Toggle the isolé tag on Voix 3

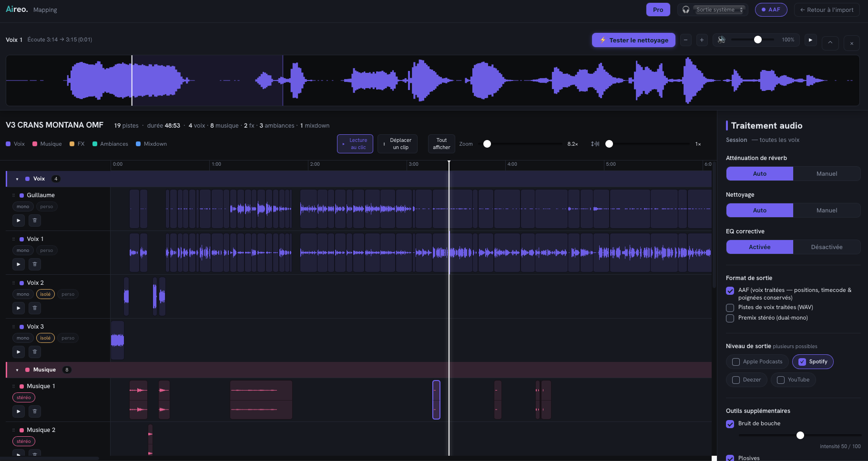pyautogui.click(x=45, y=338)
